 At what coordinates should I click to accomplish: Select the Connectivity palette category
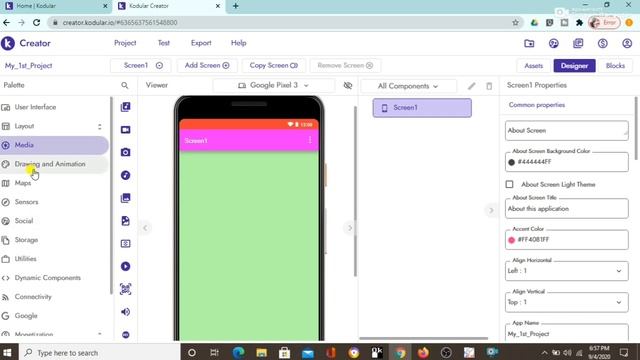click(54, 297)
